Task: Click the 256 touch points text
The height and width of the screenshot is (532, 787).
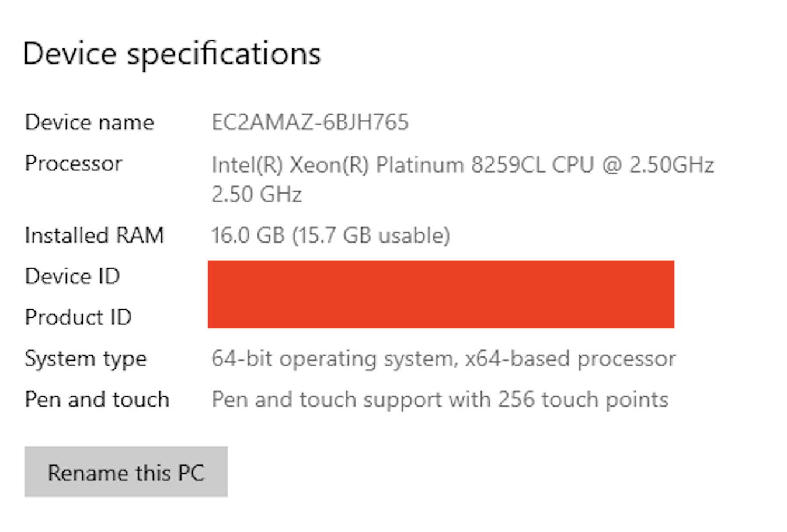Action: pyautogui.click(x=583, y=400)
